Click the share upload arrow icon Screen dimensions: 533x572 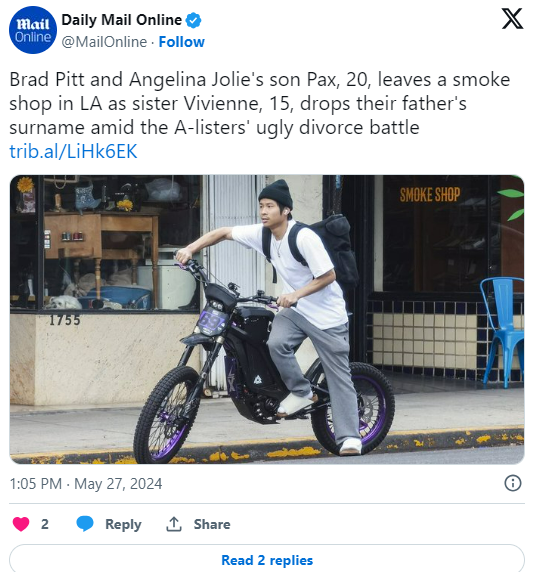tap(174, 524)
